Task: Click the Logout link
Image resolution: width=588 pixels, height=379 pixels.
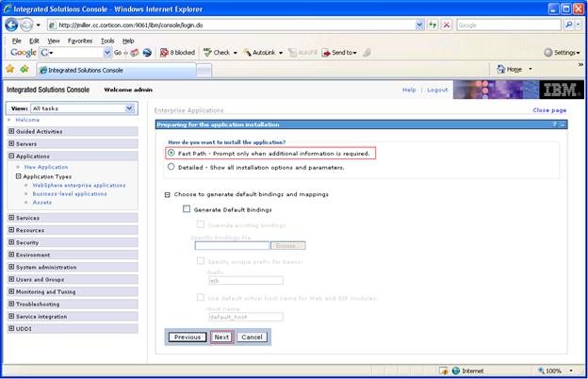Action: click(x=437, y=91)
